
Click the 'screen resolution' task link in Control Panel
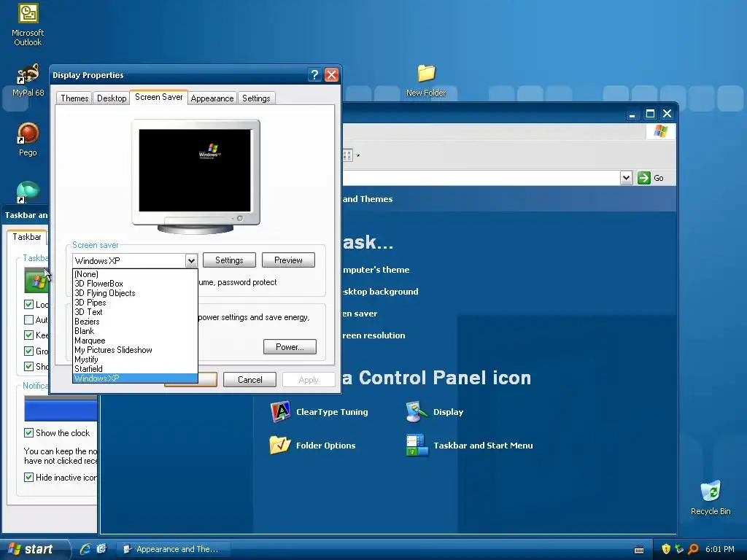tap(373, 335)
